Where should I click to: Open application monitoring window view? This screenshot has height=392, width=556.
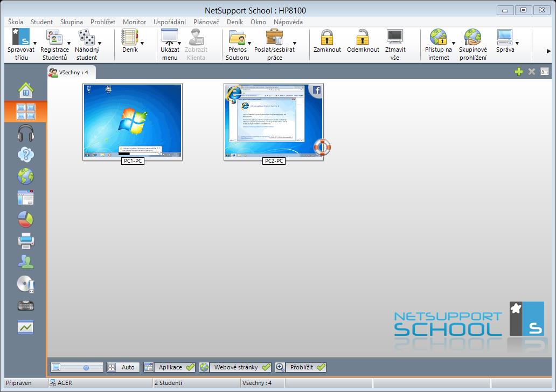pyautogui.click(x=26, y=198)
